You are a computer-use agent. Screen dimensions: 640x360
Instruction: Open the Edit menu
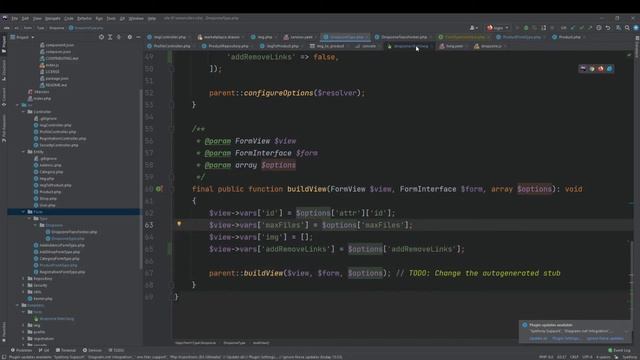click(x=25, y=18)
